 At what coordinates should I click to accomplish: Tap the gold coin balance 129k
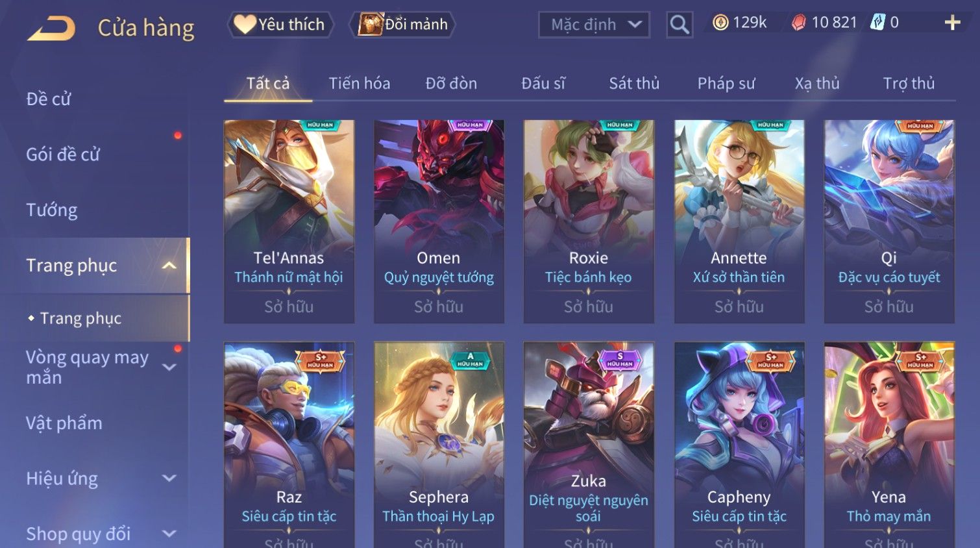point(739,23)
